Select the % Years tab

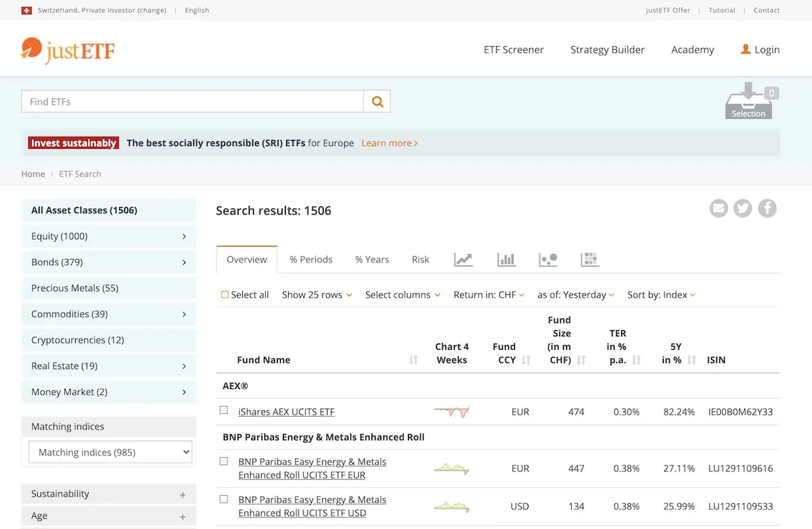[x=372, y=260]
